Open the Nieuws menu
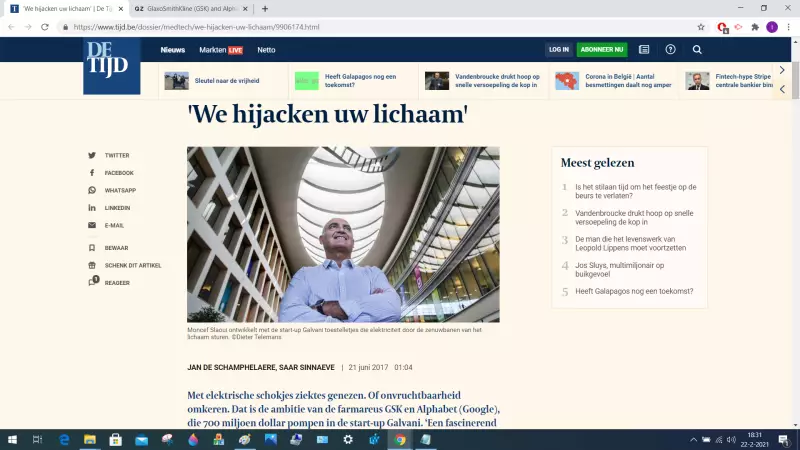800x450 pixels. click(x=172, y=50)
